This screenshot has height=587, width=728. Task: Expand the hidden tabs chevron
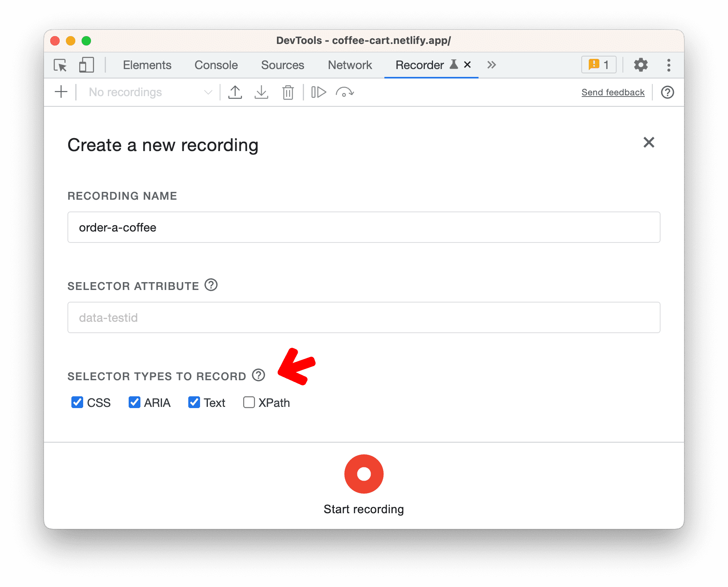[491, 65]
